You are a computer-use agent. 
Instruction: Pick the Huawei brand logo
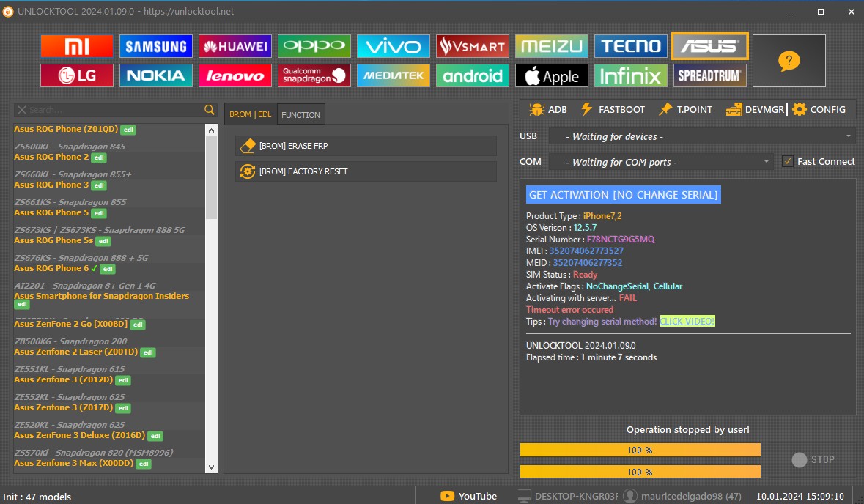235,46
